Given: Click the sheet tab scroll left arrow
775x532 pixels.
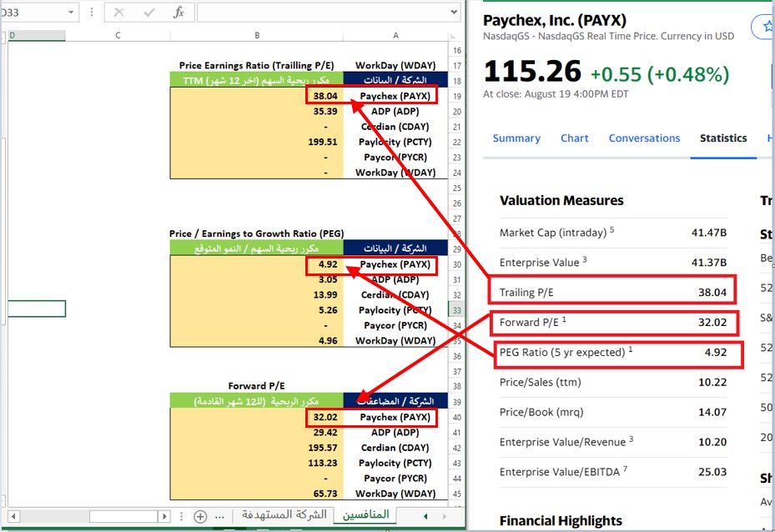Looking at the screenshot, I should pos(425,516).
